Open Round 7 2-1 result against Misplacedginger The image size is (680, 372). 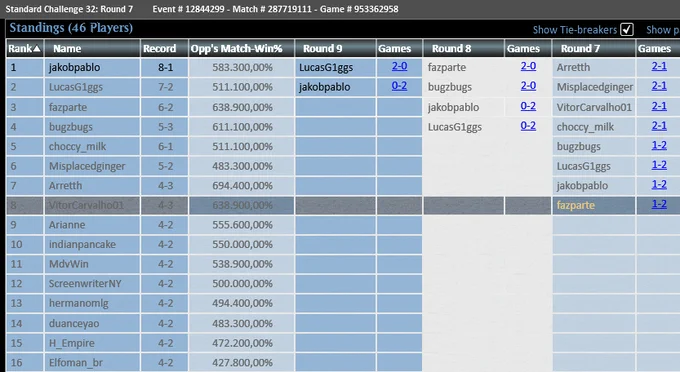[659, 86]
